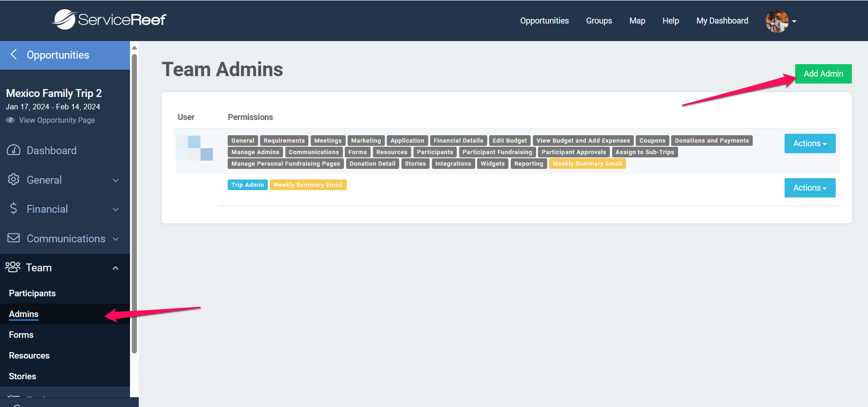Click the Meetings permission tag

[328, 141]
